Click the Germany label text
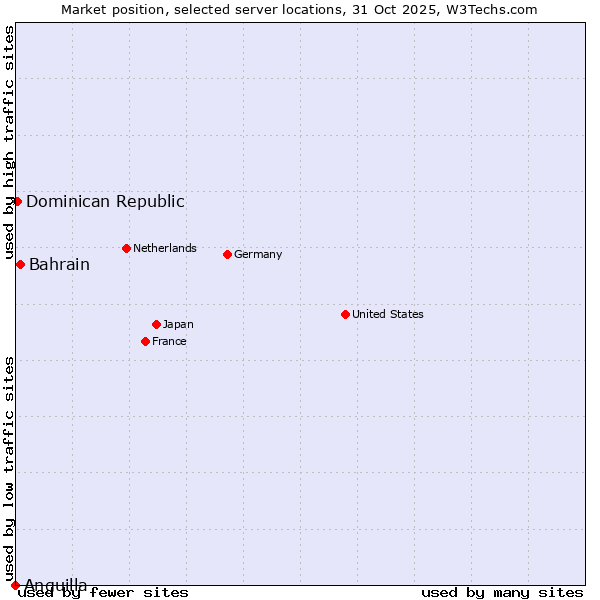Viewport: 600px width, 600px height. coord(258,254)
